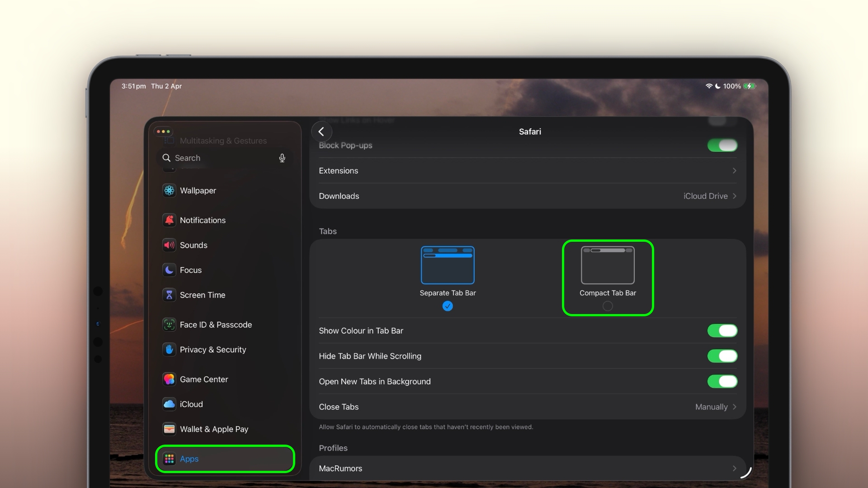
Task: Turn off Show Colour in Tab Bar
Action: click(722, 331)
